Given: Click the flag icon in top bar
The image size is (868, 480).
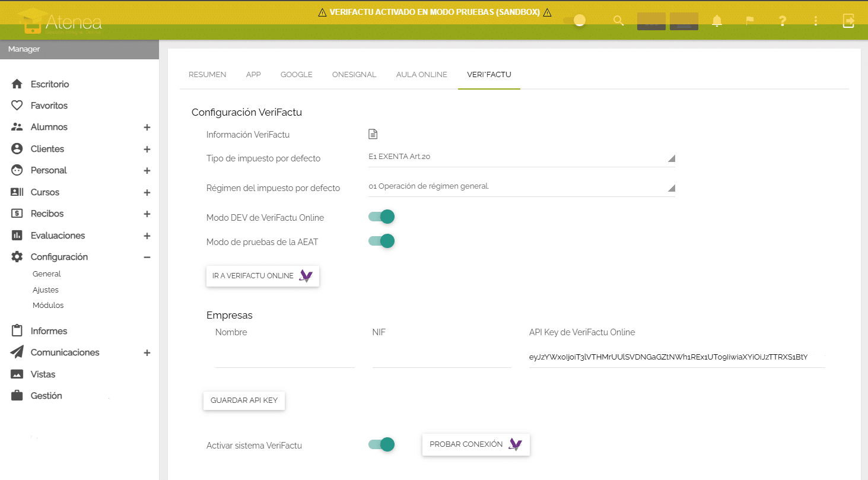Looking at the screenshot, I should (750, 21).
